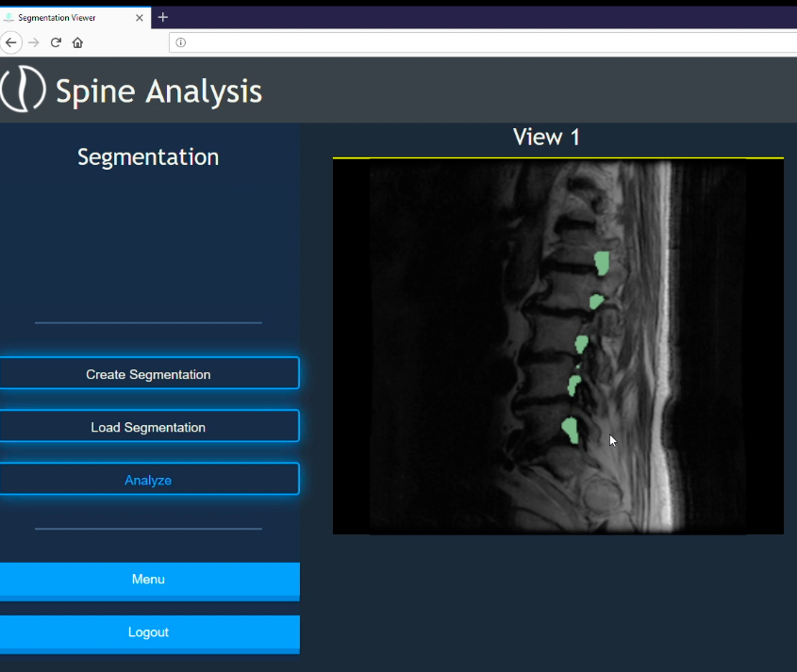Click the View 1 heading

(546, 138)
